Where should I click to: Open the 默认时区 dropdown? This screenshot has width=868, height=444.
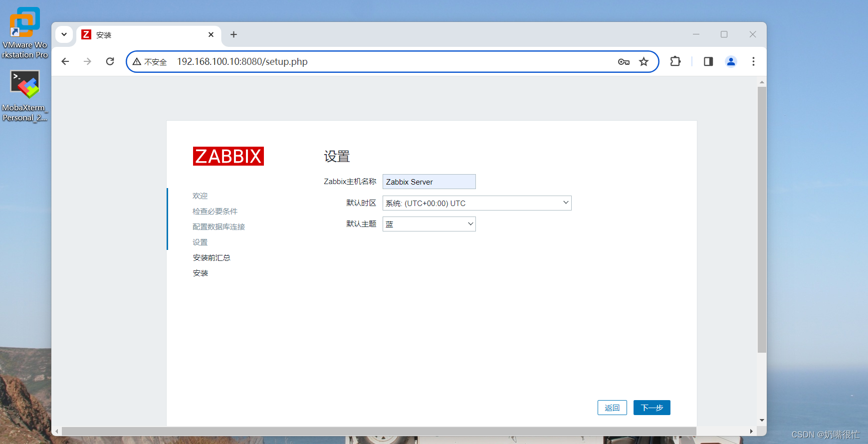(477, 203)
